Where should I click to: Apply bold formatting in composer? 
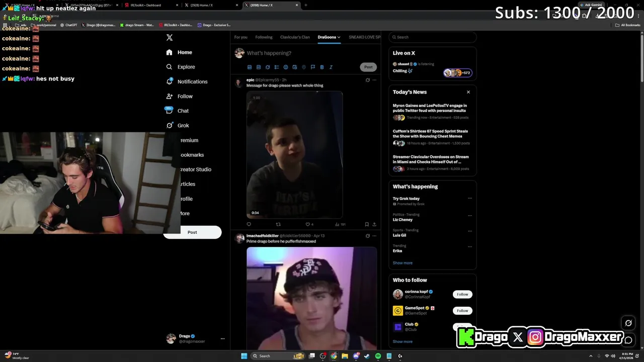[322, 67]
